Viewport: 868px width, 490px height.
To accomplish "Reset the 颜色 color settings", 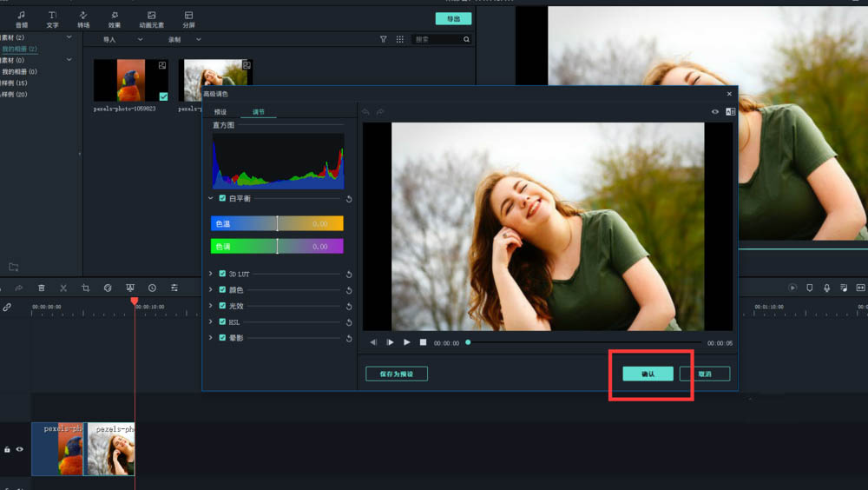I will tap(349, 290).
